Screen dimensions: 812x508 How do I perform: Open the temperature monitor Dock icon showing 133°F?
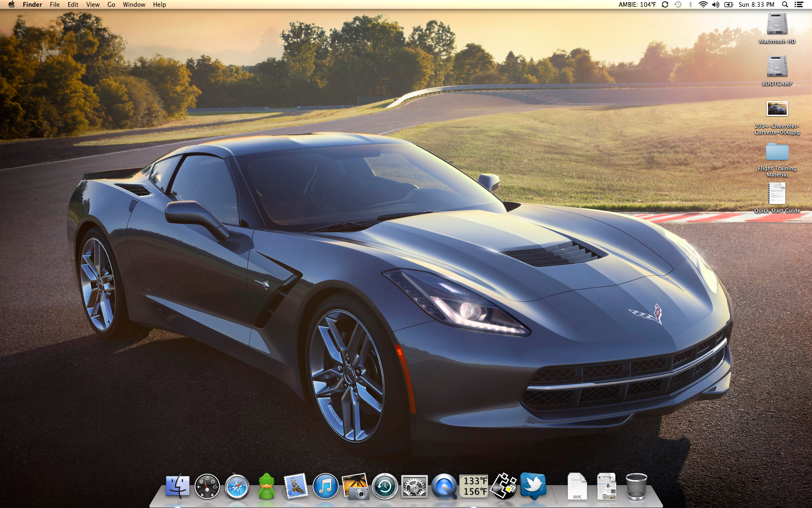pyautogui.click(x=474, y=486)
